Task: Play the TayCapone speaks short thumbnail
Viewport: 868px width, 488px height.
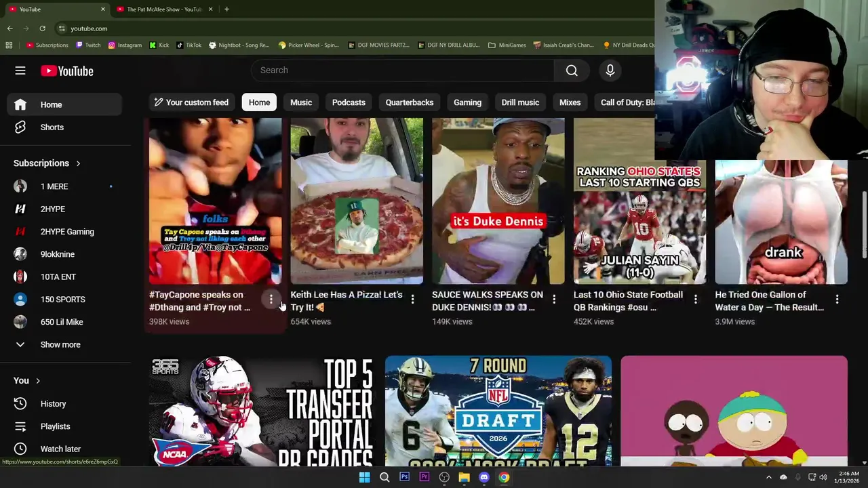Action: [215, 201]
